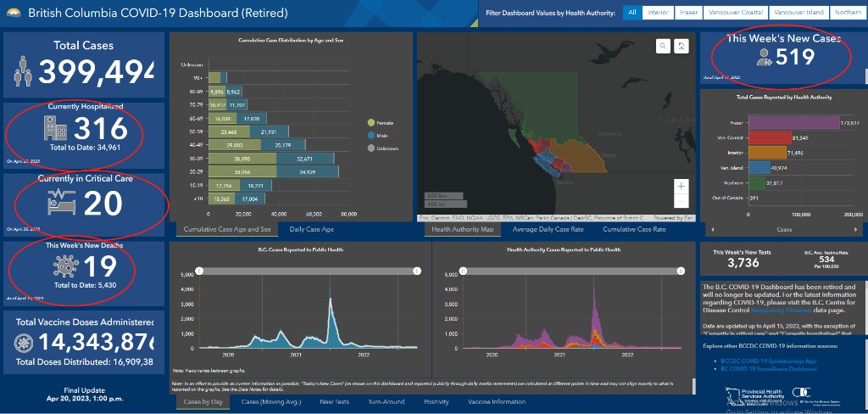Click the right arrow beside Cases label
The height and width of the screenshot is (414, 868).
[856, 229]
